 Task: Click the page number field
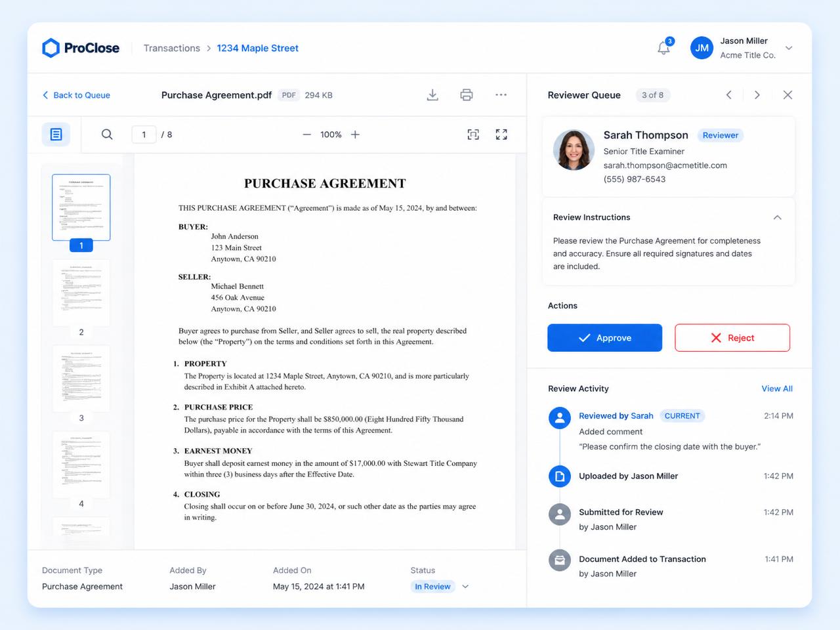pyautogui.click(x=144, y=135)
